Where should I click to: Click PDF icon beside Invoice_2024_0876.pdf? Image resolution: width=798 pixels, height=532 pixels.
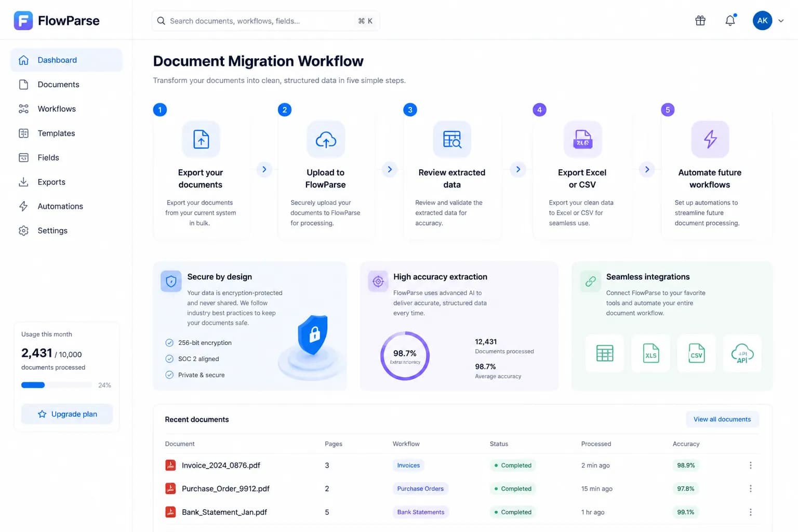[x=170, y=465]
